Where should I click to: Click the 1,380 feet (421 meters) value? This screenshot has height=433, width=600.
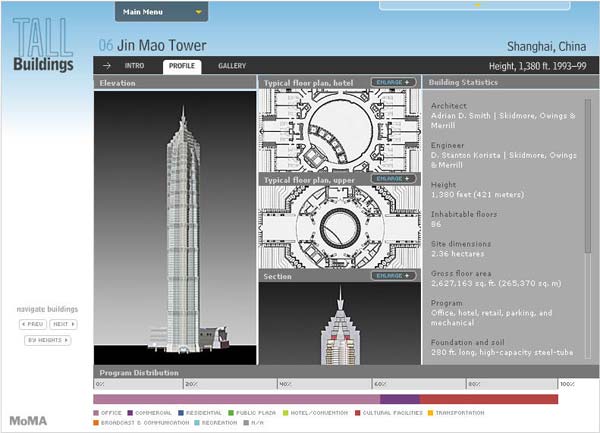click(x=477, y=195)
